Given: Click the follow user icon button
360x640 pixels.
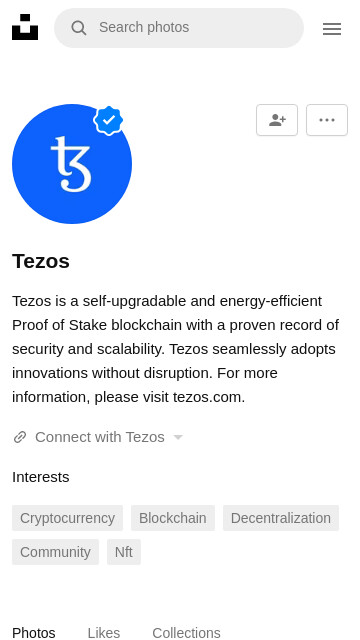Looking at the screenshot, I should coord(277,120).
